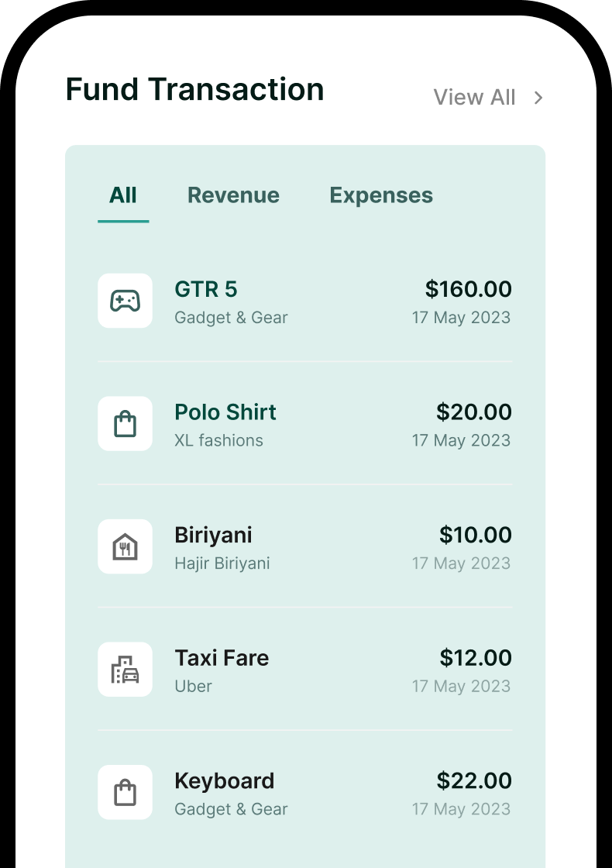Open the Polo Shirt transaction title
This screenshot has width=612, height=868.
[225, 412]
